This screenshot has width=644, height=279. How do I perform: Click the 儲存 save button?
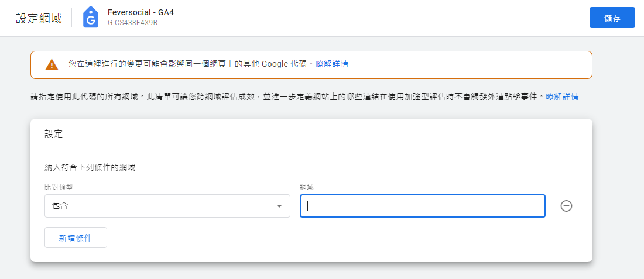tap(612, 18)
